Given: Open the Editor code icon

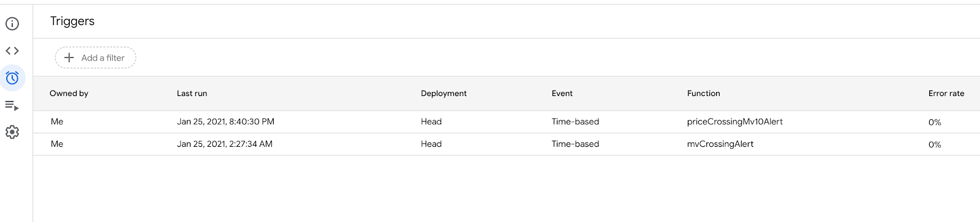Looking at the screenshot, I should click(12, 51).
